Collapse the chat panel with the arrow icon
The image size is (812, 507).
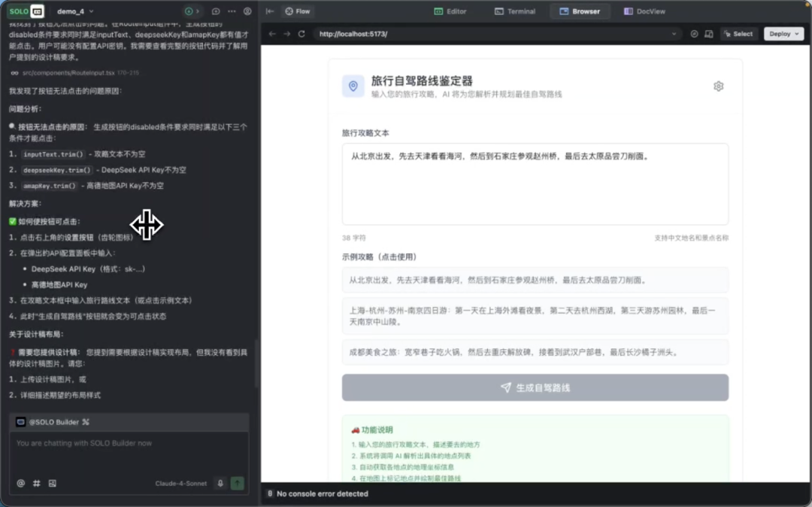point(270,11)
